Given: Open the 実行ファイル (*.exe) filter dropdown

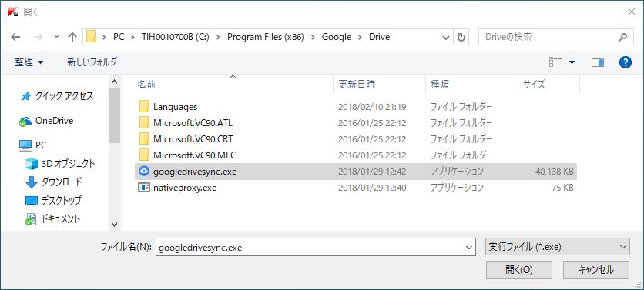Looking at the screenshot, I should pos(558,247).
